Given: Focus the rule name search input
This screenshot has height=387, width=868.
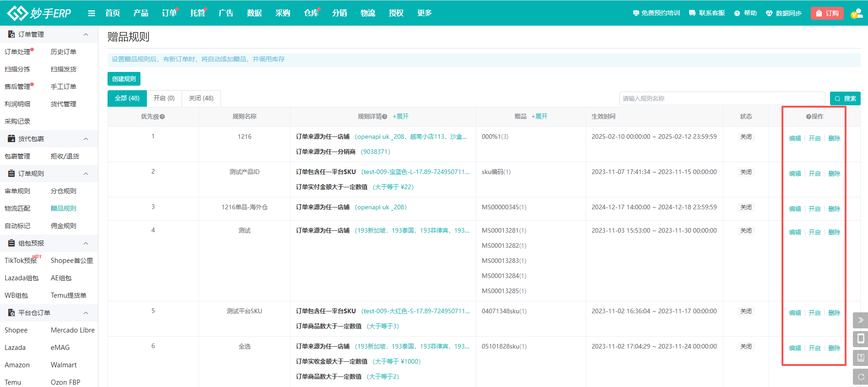Looking at the screenshot, I should pos(722,98).
